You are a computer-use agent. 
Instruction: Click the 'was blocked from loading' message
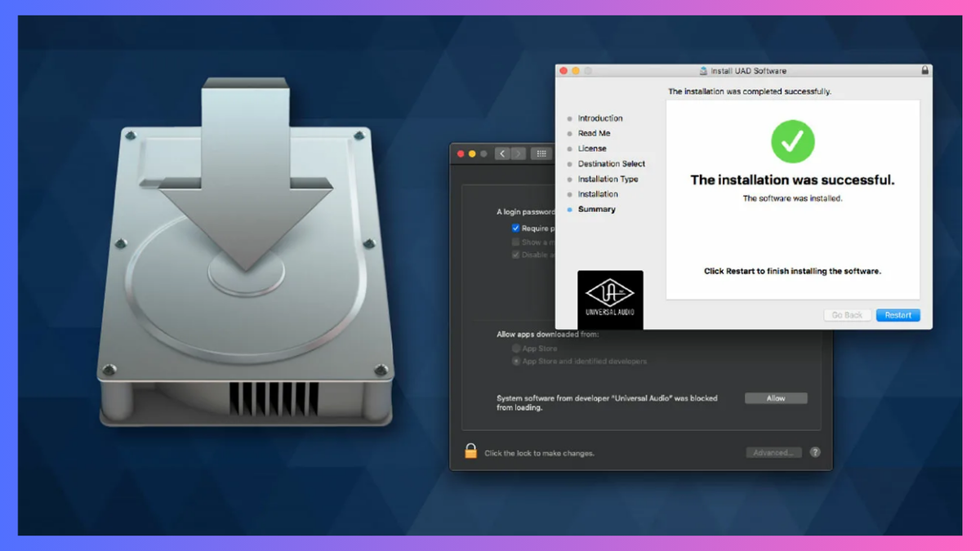click(607, 403)
